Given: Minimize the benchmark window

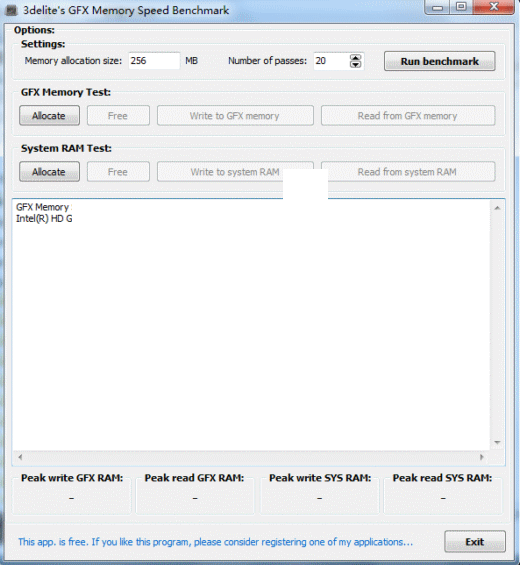Looking at the screenshot, I should coord(437,7).
